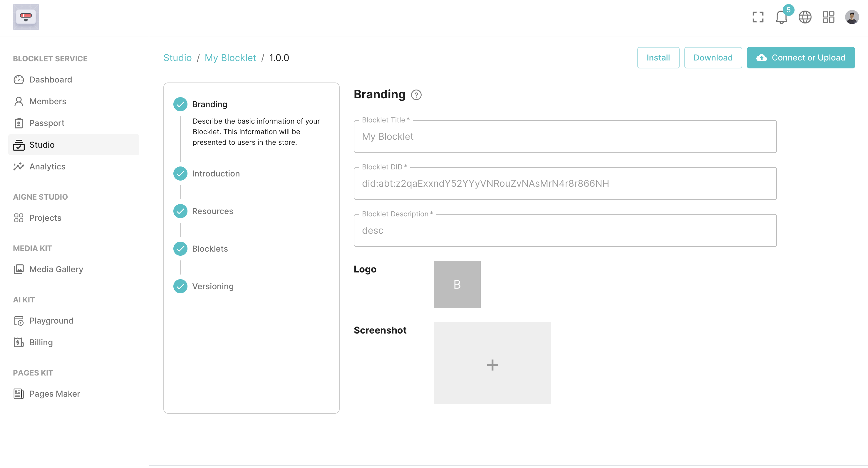868x468 pixels.
Task: Open Pages Maker in sidebar
Action: (x=54, y=394)
